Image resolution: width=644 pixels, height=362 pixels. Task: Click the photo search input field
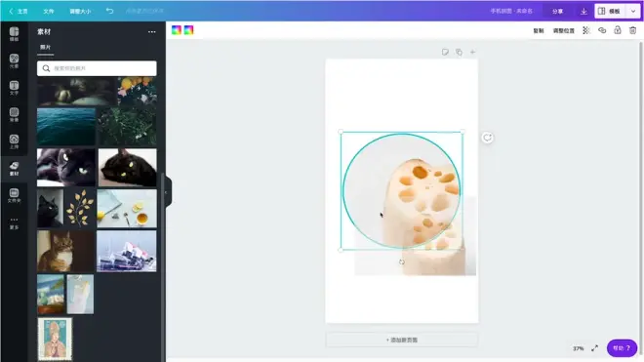(x=97, y=68)
